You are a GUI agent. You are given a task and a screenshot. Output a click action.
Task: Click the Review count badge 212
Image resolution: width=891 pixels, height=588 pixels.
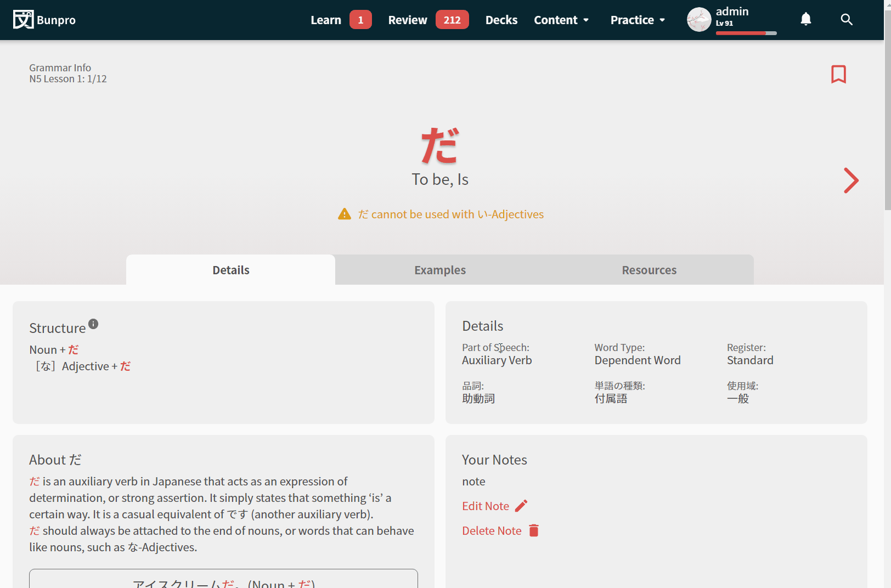pos(452,20)
